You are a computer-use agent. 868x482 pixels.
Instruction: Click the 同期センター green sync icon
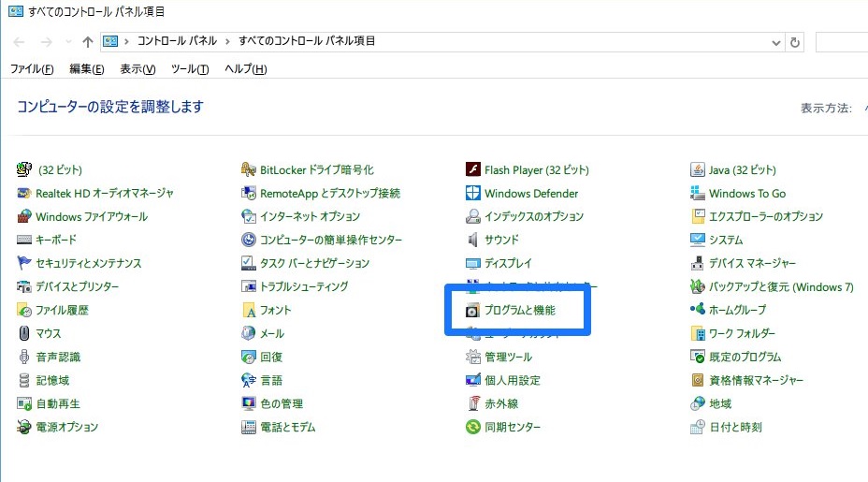pos(472,427)
